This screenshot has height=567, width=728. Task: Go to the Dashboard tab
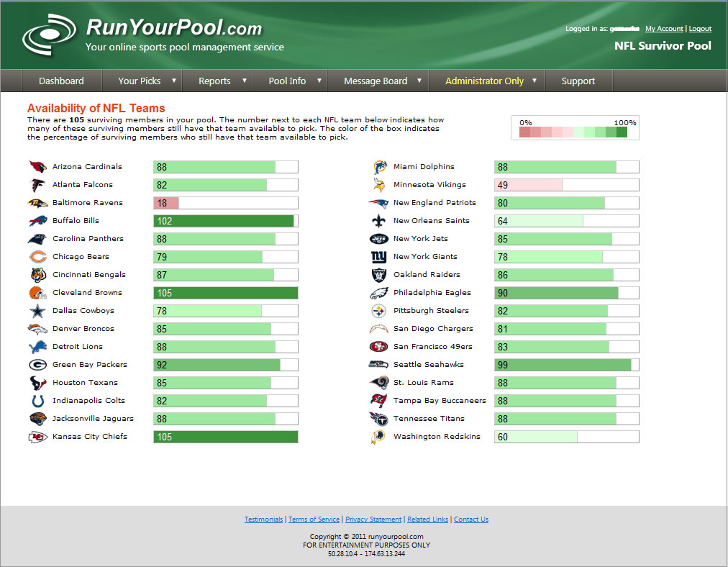(x=61, y=81)
